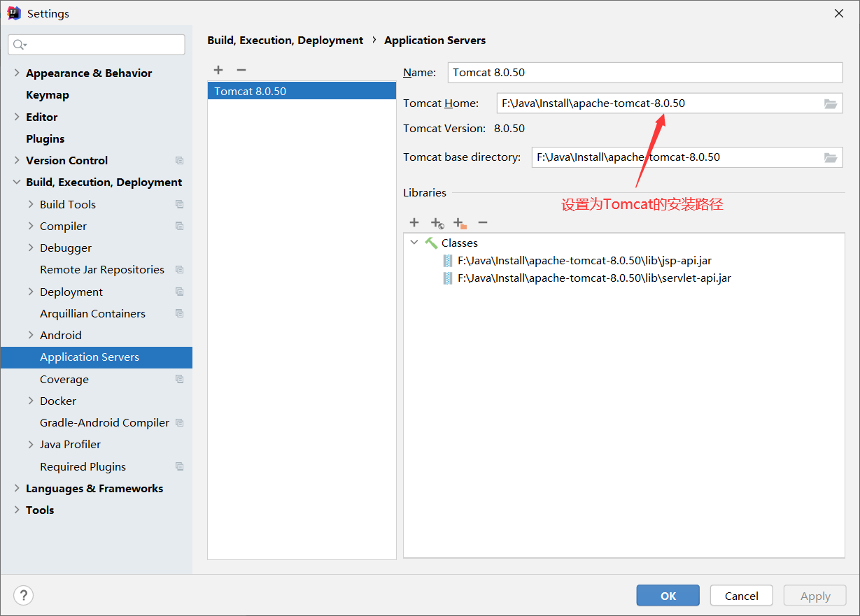This screenshot has height=616, width=860.
Task: Click the jsp-api.jar archive icon
Action: (448, 261)
